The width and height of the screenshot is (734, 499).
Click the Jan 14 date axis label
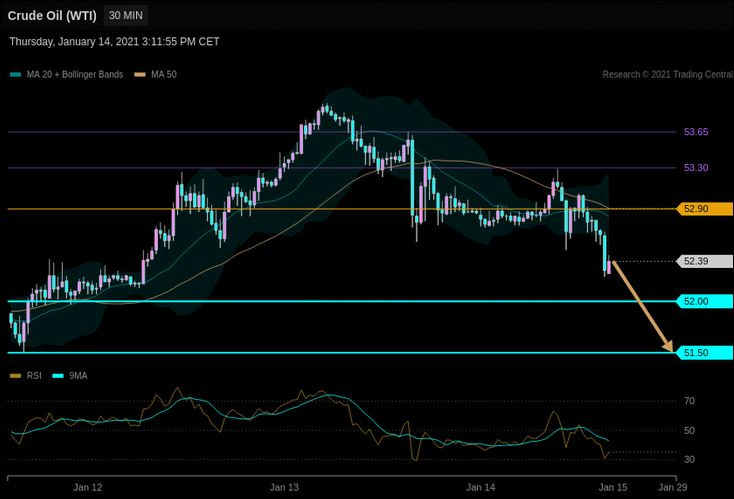pyautogui.click(x=480, y=487)
